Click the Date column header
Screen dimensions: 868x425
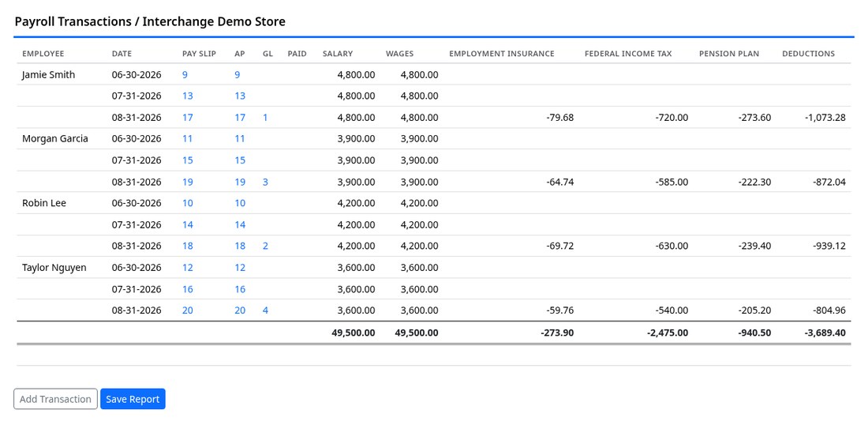pyautogui.click(x=122, y=54)
